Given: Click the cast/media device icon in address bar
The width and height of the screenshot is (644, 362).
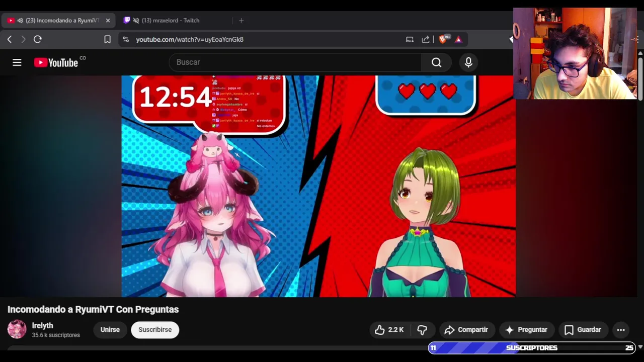Looking at the screenshot, I should tap(410, 39).
